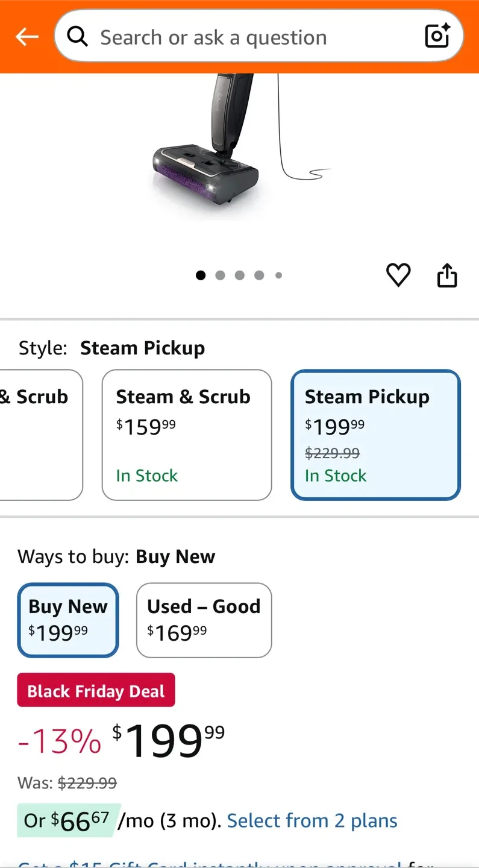Screen dimensions: 479x868
Task: Jump to the last image carousel dot
Action: (x=278, y=275)
